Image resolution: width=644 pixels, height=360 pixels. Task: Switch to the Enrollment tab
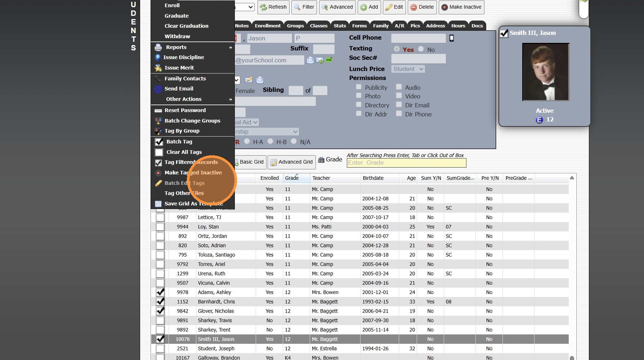pyautogui.click(x=268, y=26)
